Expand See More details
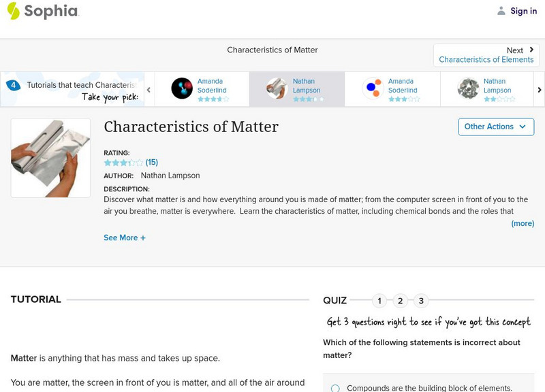 [x=125, y=238]
